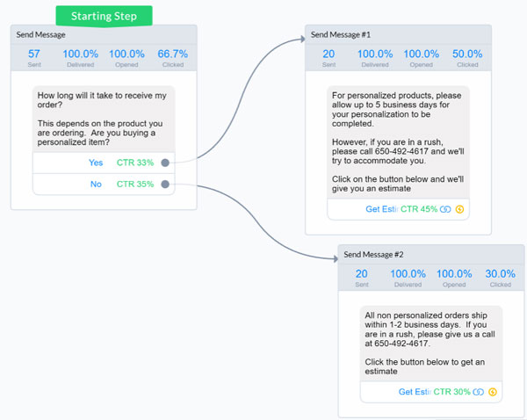Click the 50.0% Clicked statistic
This screenshot has height=420, width=527.
pyautogui.click(x=467, y=57)
